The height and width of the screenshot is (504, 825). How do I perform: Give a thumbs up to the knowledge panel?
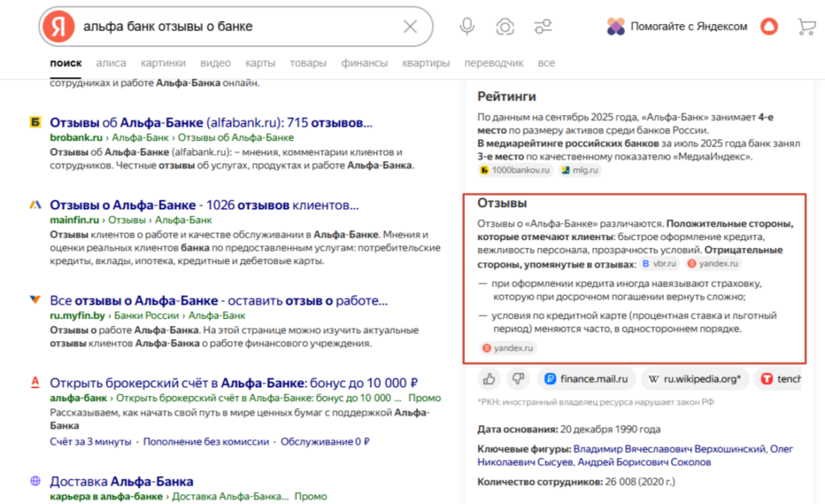click(x=491, y=378)
